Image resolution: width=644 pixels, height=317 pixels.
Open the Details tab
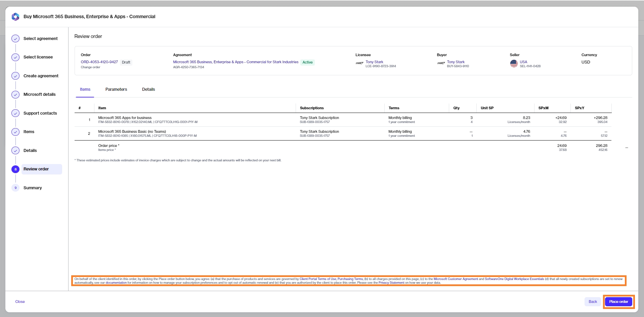[148, 89]
